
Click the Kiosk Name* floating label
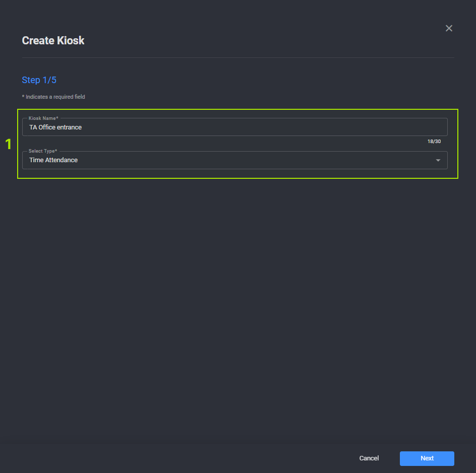point(43,118)
